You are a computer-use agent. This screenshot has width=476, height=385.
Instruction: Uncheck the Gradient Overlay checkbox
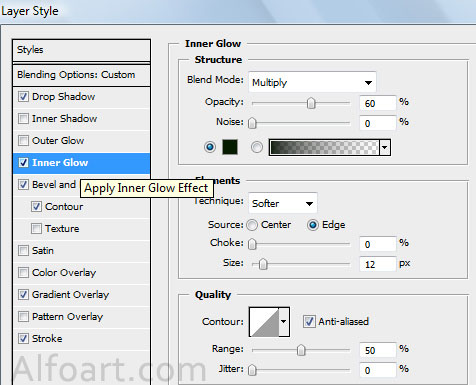tap(23, 295)
